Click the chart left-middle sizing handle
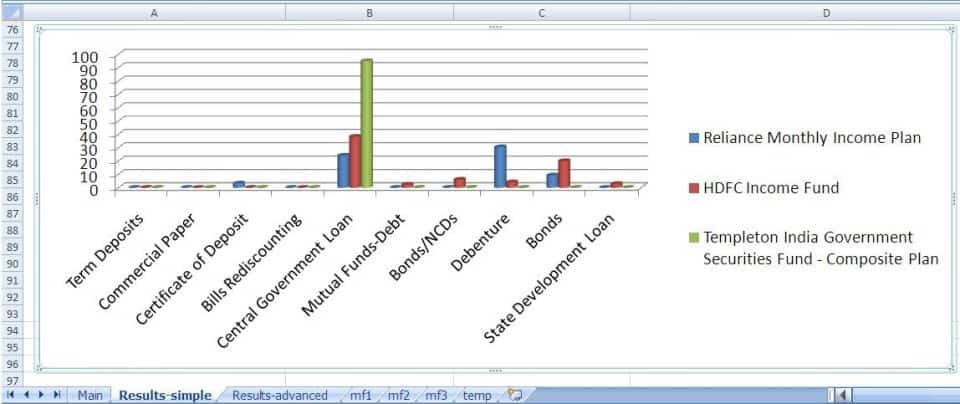 [x=37, y=198]
